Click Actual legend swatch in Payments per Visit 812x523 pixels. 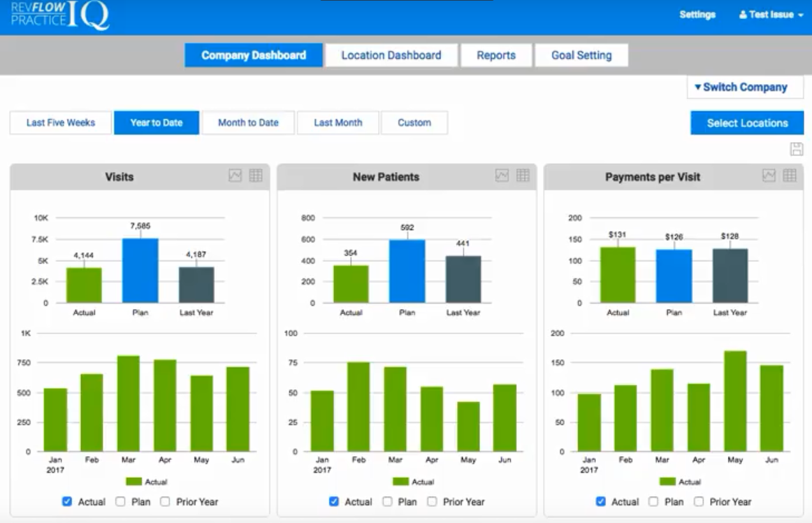coord(667,482)
